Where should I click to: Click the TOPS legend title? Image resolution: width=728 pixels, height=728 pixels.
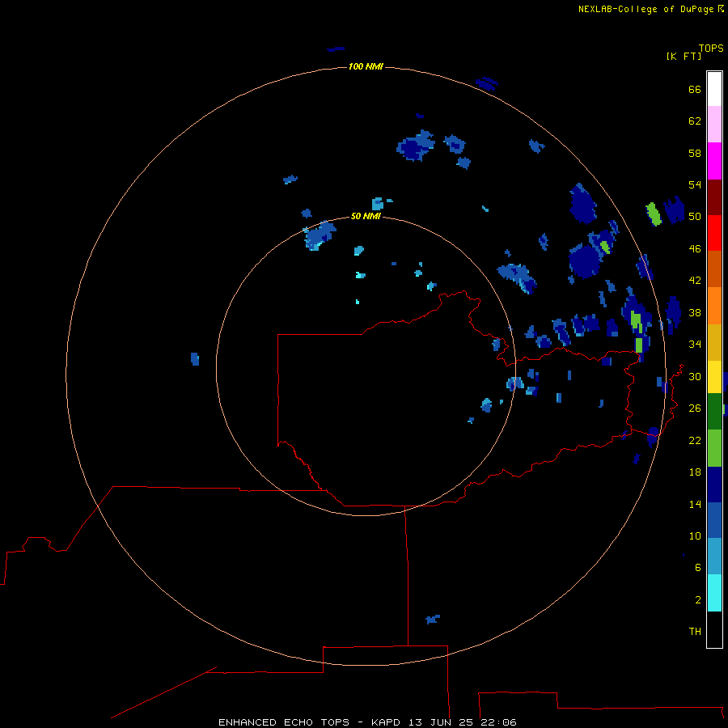point(711,49)
